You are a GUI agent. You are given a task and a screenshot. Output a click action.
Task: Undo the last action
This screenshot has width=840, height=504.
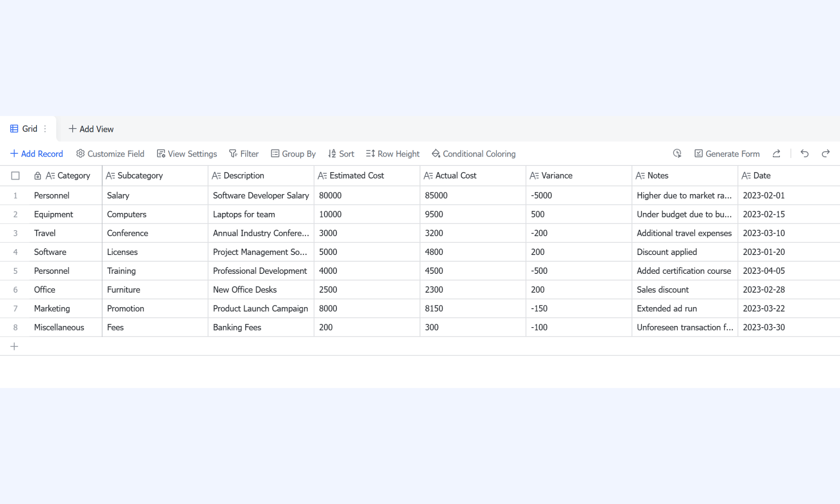point(805,153)
